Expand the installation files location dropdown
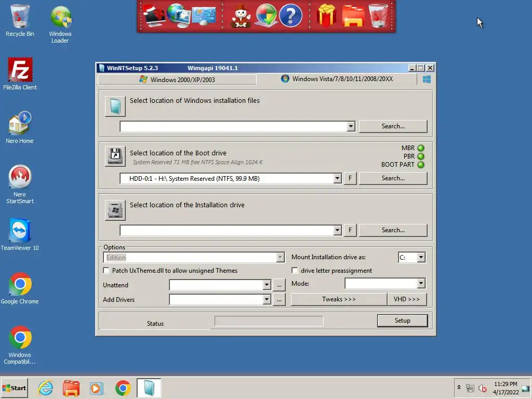This screenshot has width=532, height=399. point(351,127)
